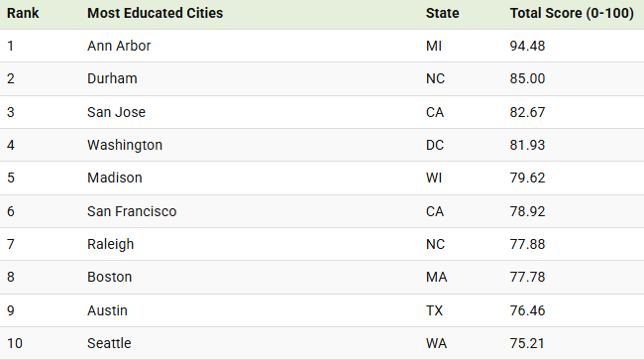This screenshot has height=360, width=644.
Task: Click the State column header
Action: 442,13
